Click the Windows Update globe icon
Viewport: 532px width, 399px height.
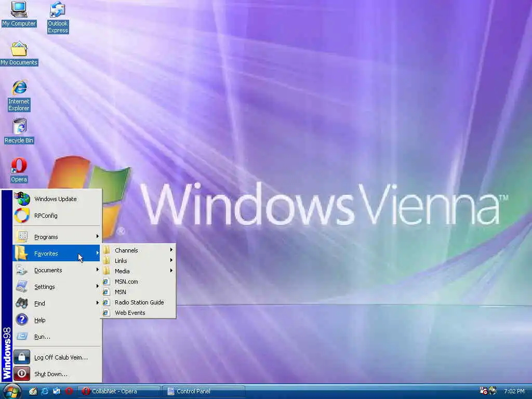[x=22, y=199]
